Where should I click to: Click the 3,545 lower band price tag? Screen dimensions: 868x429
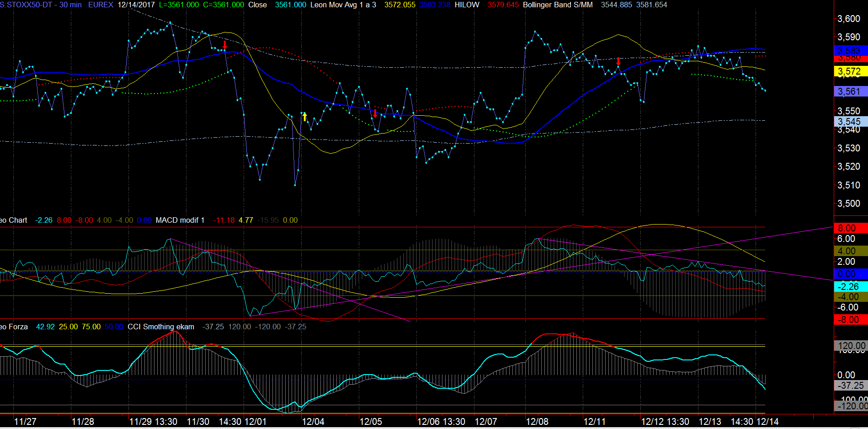(851, 122)
